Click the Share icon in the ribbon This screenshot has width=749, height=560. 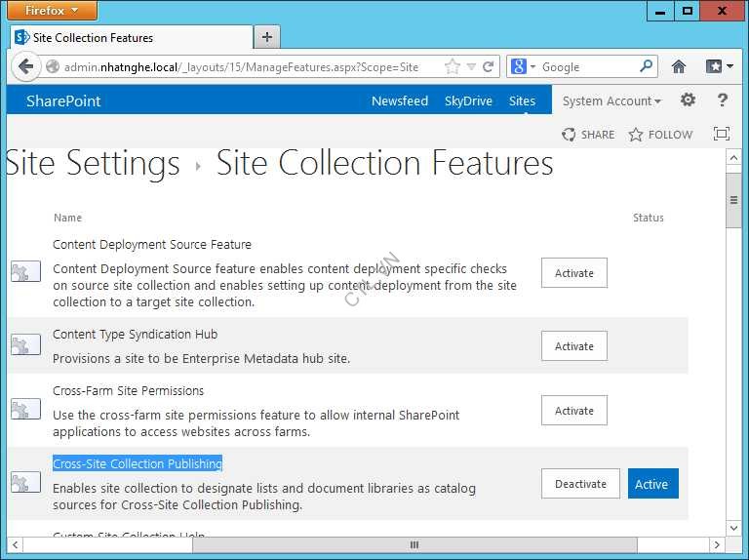pos(569,135)
